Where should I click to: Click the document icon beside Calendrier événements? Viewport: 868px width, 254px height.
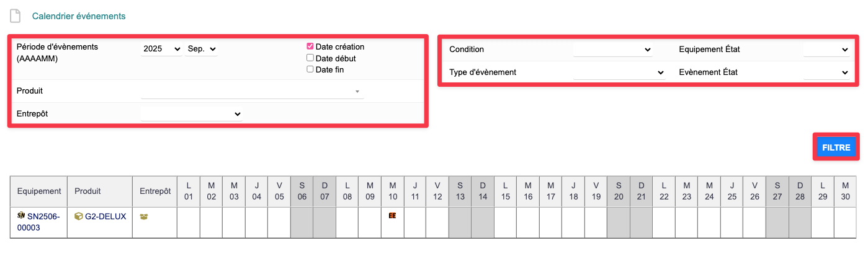(16, 15)
